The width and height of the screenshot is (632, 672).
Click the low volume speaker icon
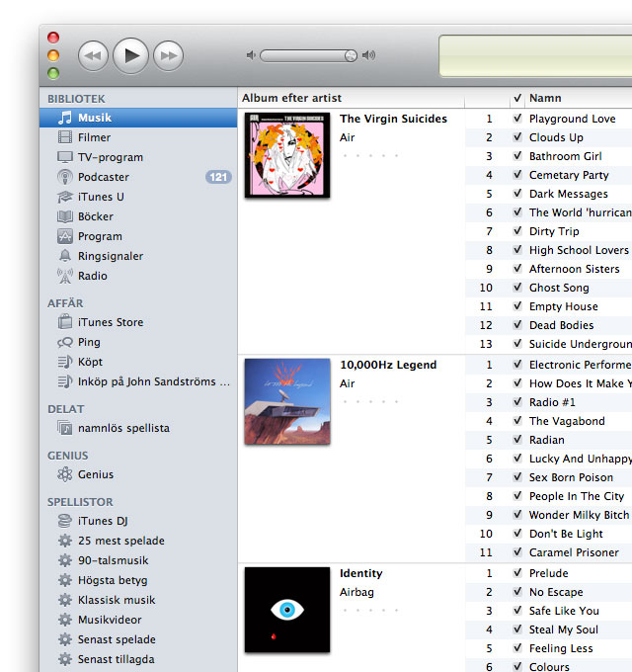coord(251,55)
